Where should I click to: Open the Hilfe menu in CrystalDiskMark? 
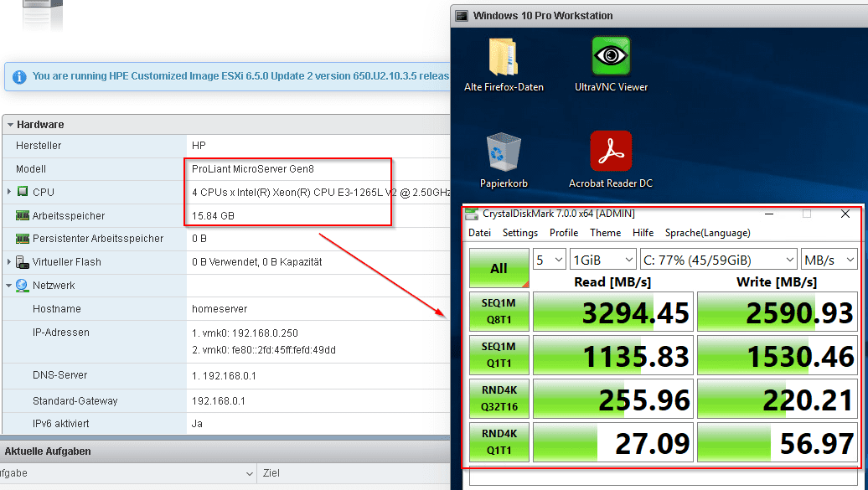pyautogui.click(x=643, y=233)
